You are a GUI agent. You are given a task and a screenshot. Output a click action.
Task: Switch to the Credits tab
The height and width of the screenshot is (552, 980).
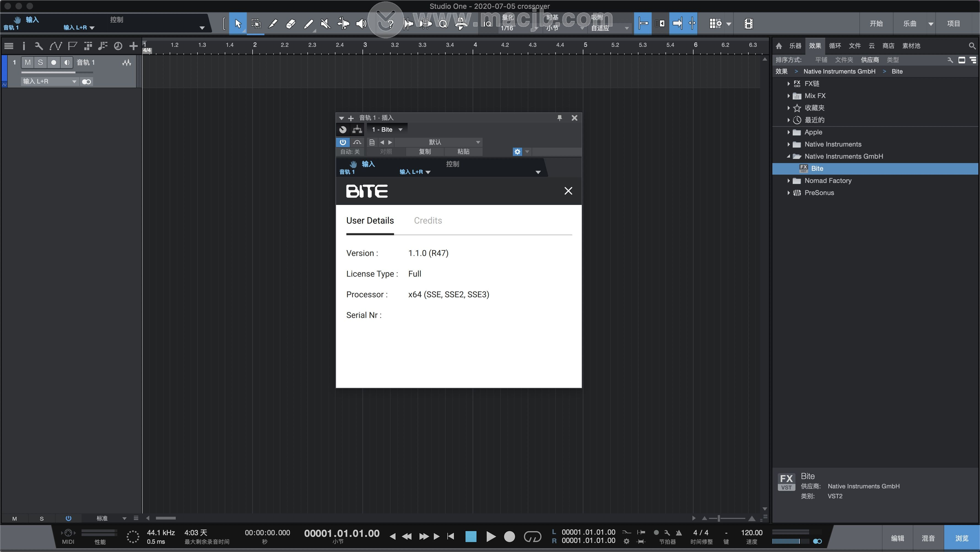427,221
